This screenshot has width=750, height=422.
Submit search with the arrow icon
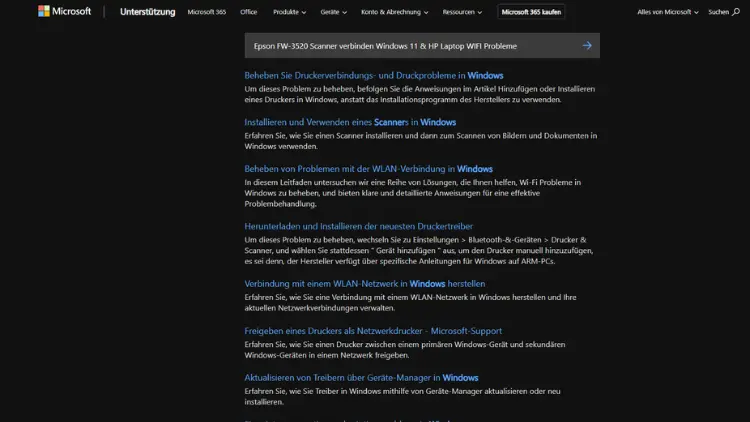(587, 46)
